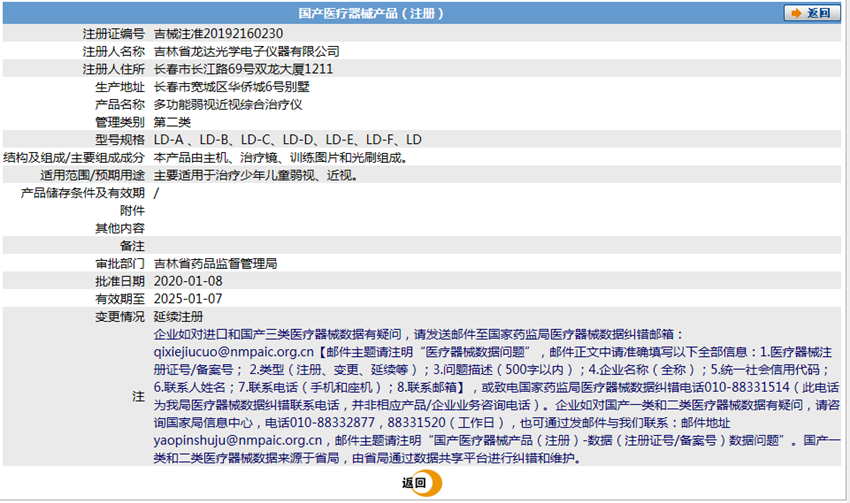
Task: Click the 其他内容 label
Action: click(120, 228)
